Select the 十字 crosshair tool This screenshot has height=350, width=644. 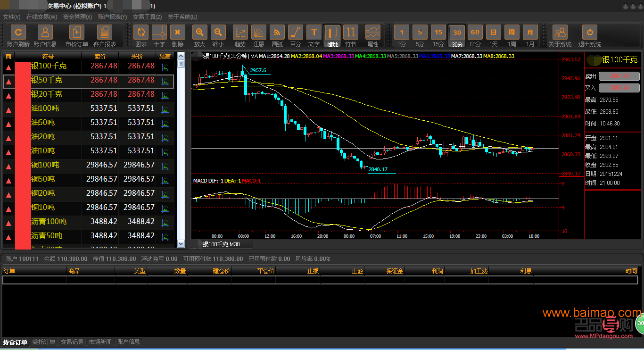tap(159, 33)
